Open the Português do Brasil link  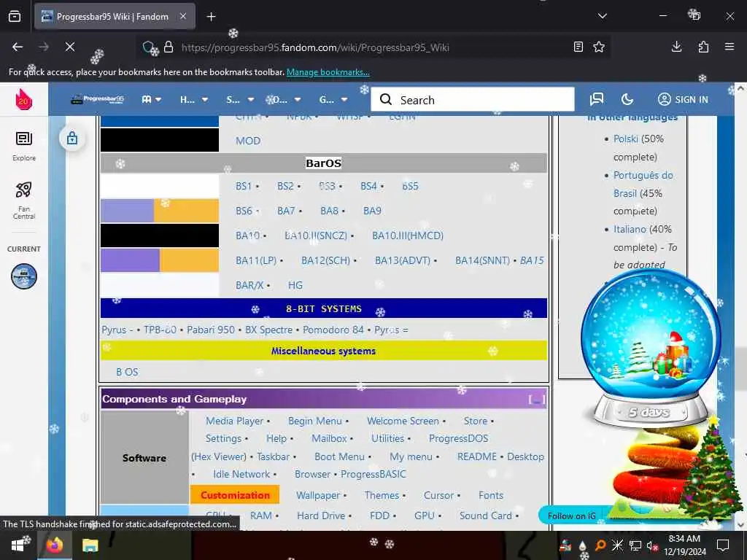643,184
